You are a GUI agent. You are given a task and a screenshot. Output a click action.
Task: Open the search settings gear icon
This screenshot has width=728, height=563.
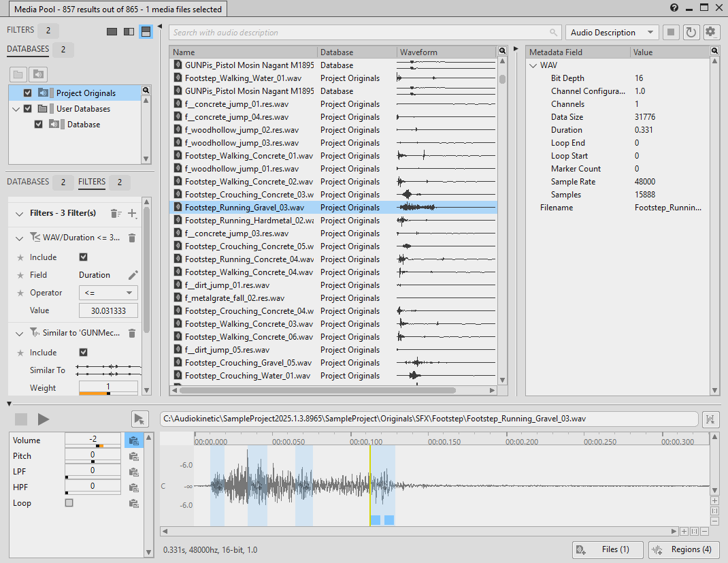711,33
